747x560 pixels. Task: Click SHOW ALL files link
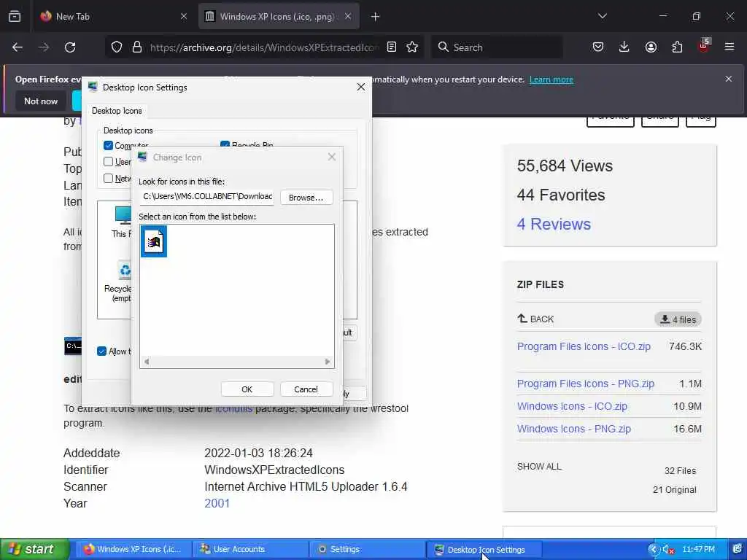(x=539, y=466)
